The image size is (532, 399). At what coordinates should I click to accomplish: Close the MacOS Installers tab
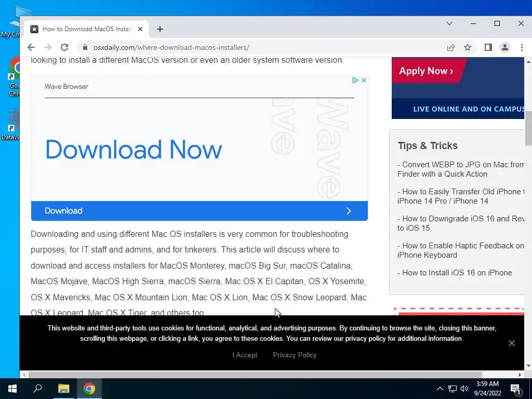pyautogui.click(x=140, y=29)
